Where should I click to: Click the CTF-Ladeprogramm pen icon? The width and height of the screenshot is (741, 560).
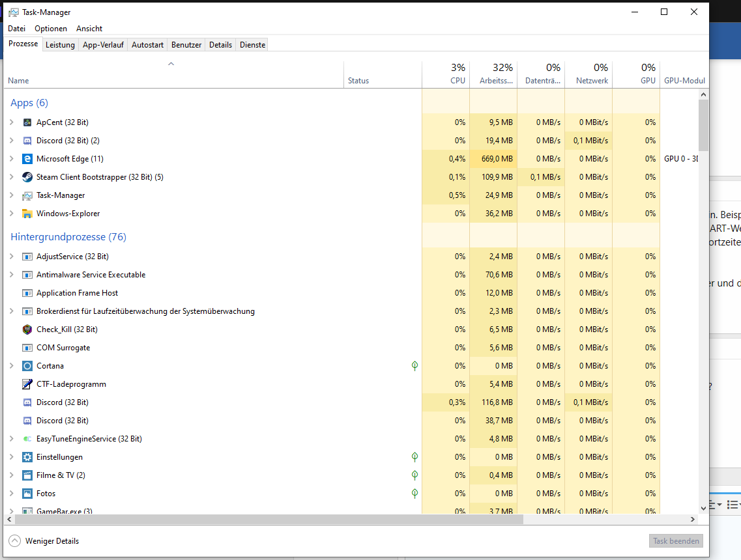point(27,384)
